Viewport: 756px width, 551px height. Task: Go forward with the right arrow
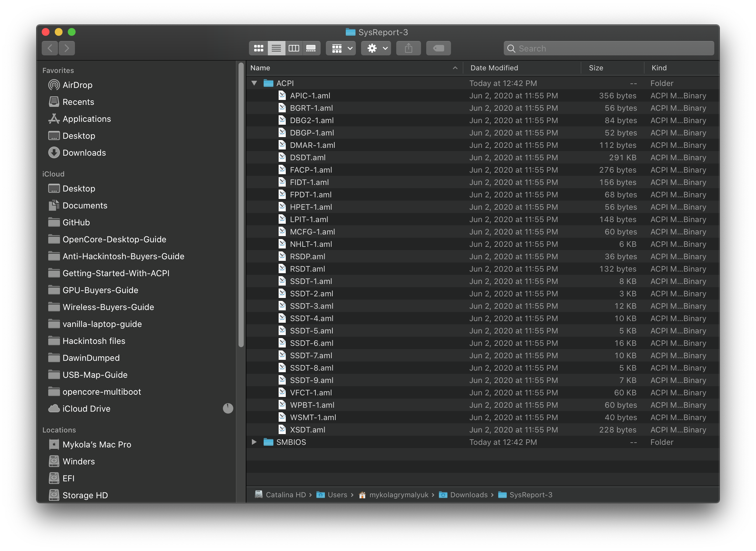point(67,49)
